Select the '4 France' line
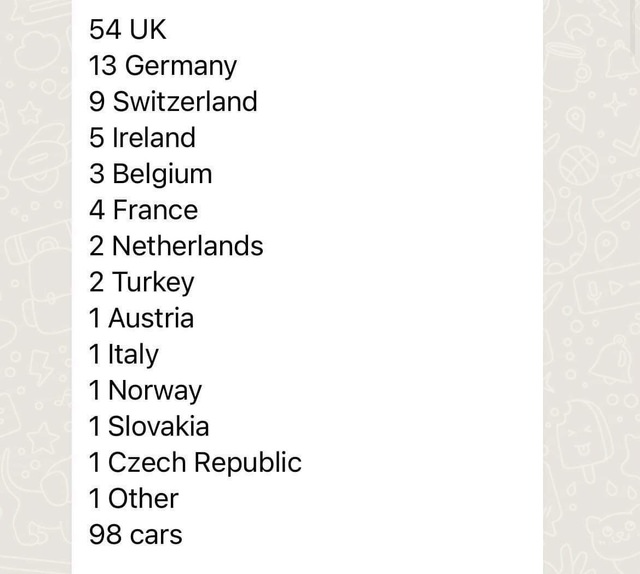 [x=143, y=210]
